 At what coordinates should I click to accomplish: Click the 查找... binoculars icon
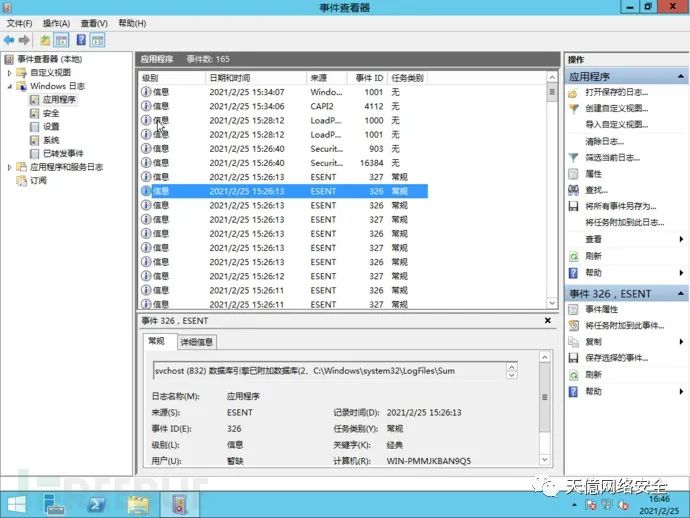tap(573, 190)
